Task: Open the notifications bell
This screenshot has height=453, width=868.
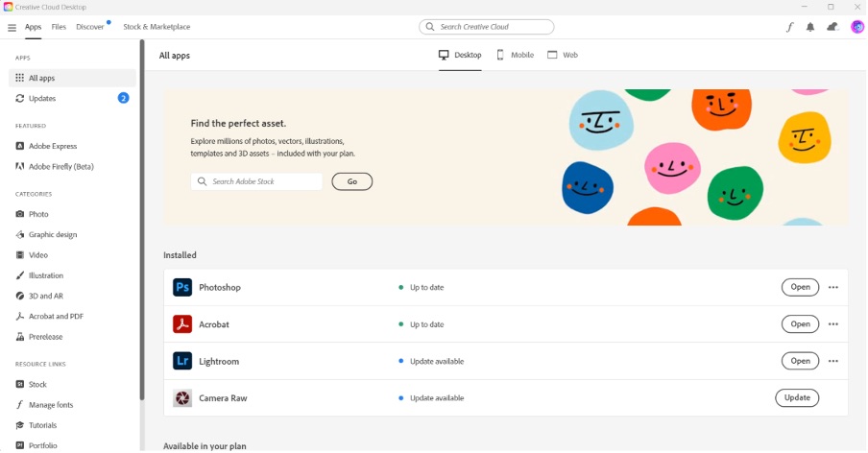Action: [x=810, y=27]
